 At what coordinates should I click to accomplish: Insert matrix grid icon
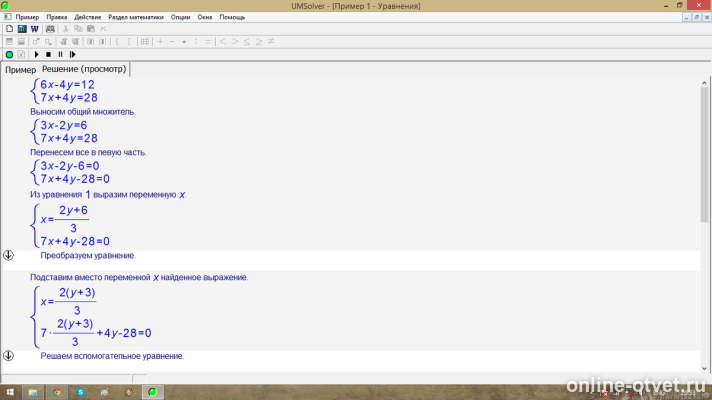(x=145, y=42)
